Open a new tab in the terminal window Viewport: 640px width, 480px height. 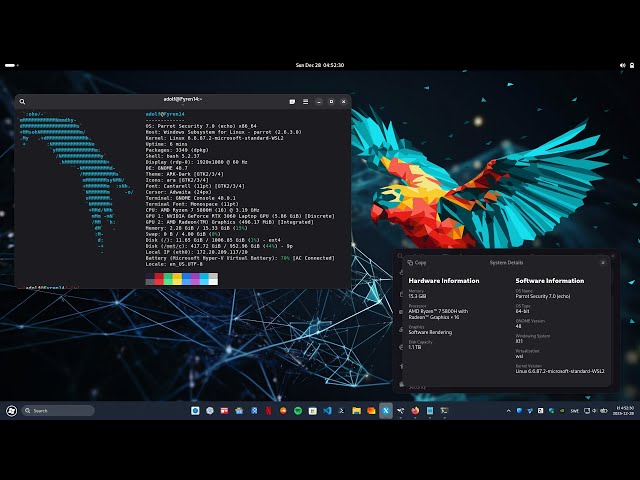tap(292, 102)
